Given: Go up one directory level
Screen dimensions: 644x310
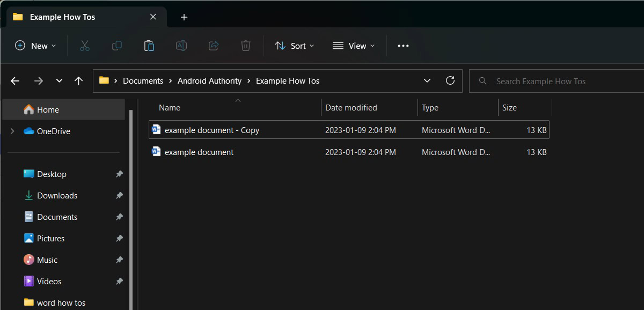Looking at the screenshot, I should pyautogui.click(x=79, y=81).
